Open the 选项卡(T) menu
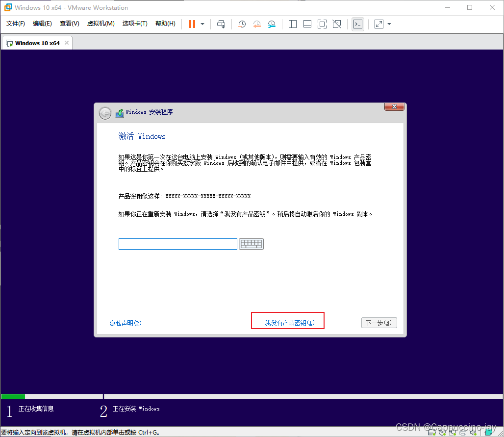Viewport: 504px width, 437px height. (135, 24)
